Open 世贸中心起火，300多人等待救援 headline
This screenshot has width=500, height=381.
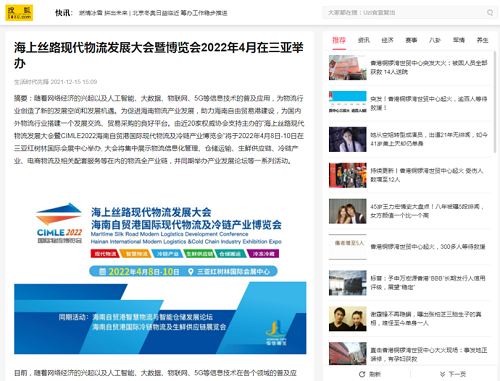(428, 247)
